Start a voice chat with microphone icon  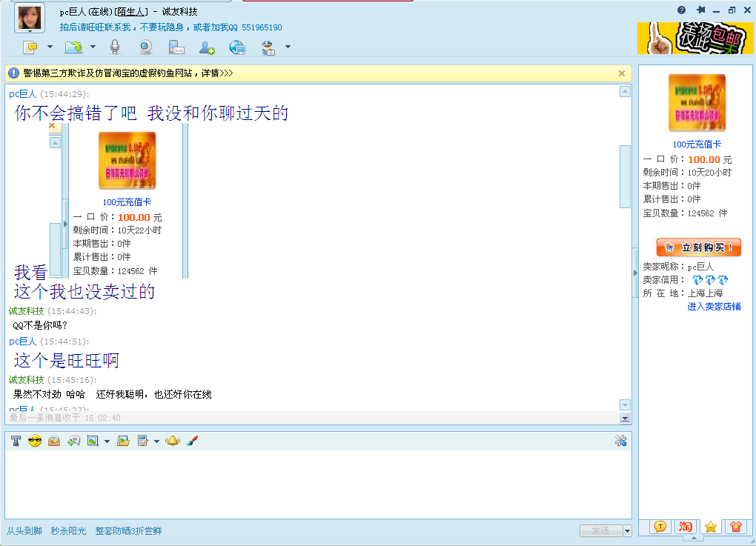click(x=115, y=47)
